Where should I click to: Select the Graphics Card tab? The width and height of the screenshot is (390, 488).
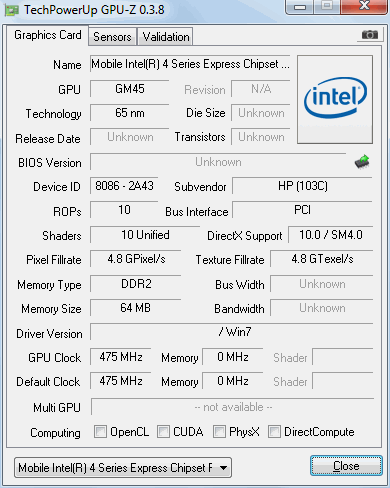(48, 35)
